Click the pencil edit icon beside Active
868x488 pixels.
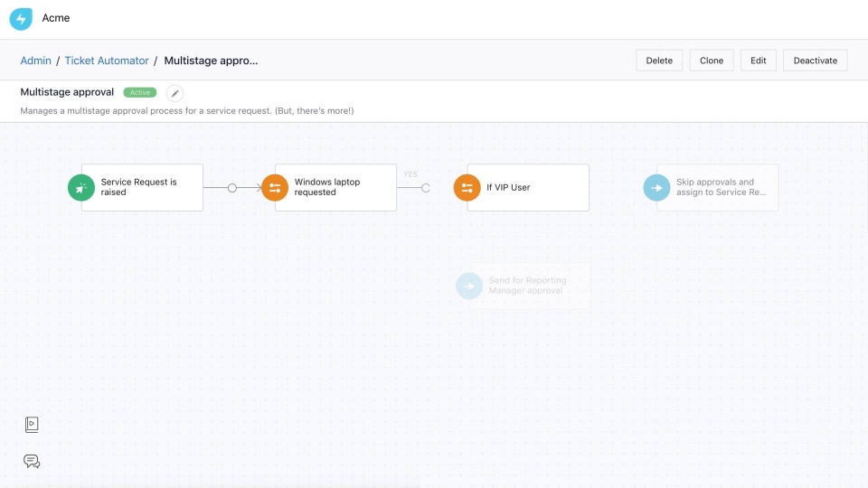click(175, 93)
